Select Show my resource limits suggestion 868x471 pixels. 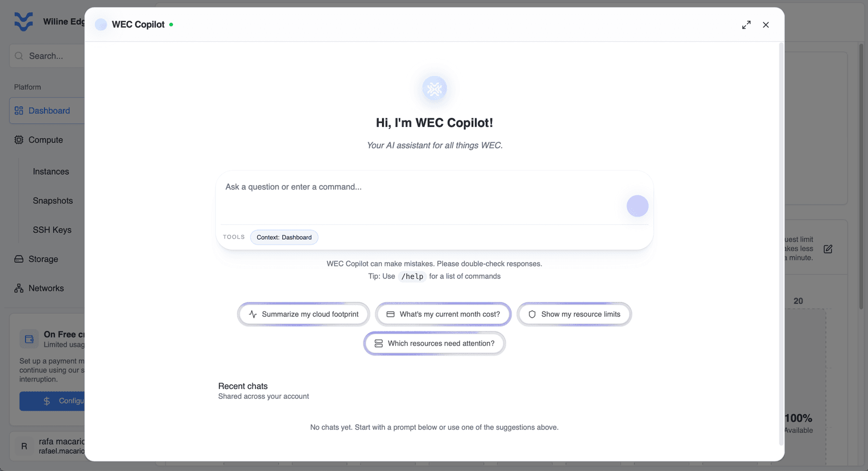(574, 314)
